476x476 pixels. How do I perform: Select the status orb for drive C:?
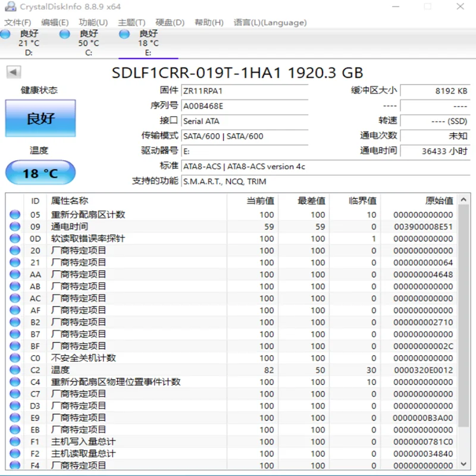64,34
